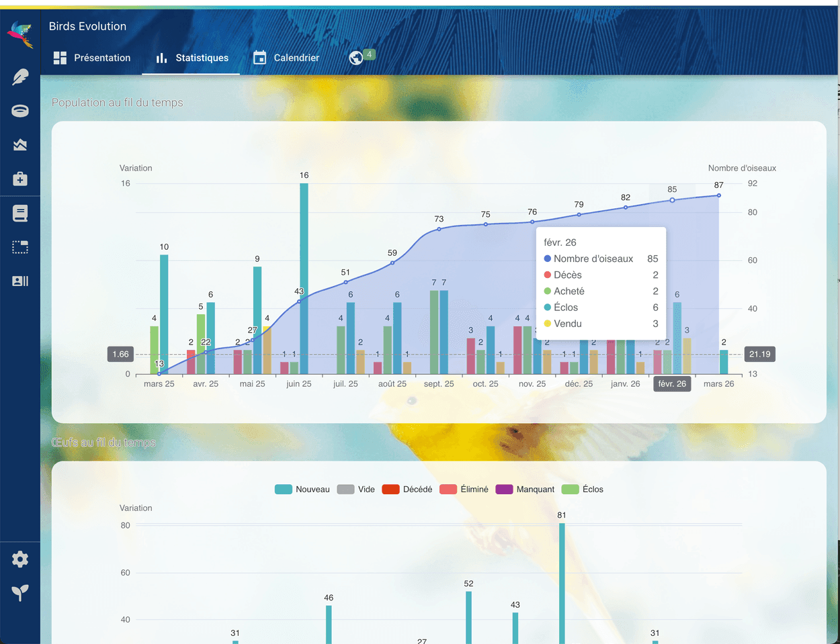Click the purple Manquant legend swatch
Viewport: 840px width, 644px height.
(504, 490)
